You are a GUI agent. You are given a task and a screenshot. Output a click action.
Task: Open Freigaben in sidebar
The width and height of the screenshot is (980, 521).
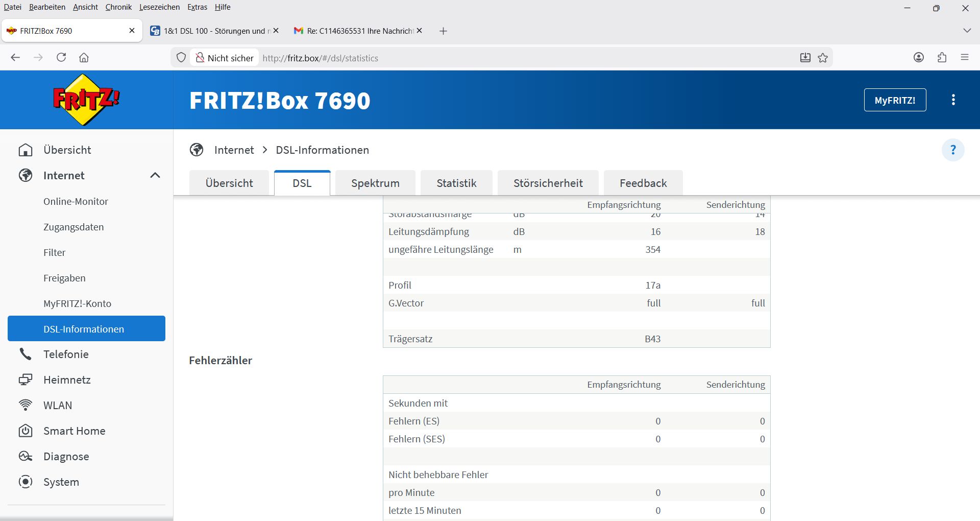[64, 278]
